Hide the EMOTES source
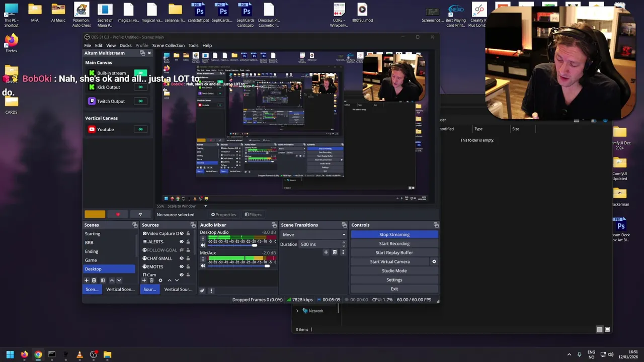The width and height of the screenshot is (644, 362). (x=182, y=266)
